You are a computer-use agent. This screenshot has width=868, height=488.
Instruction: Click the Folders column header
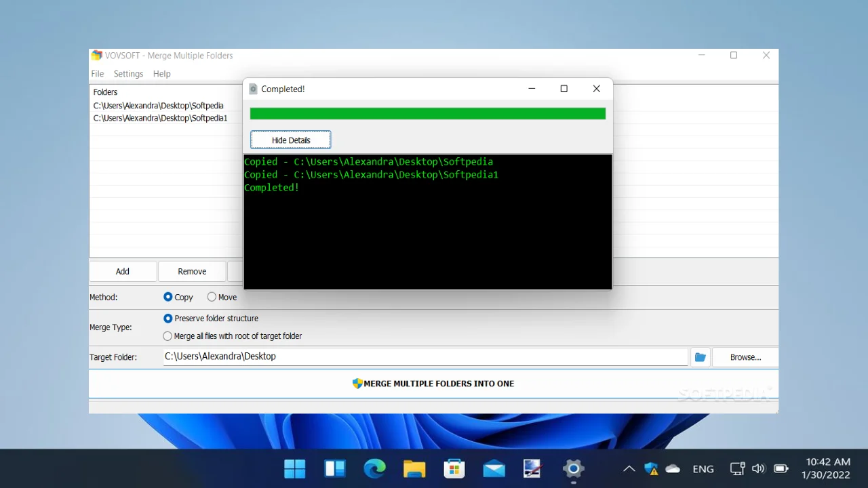coord(106,92)
